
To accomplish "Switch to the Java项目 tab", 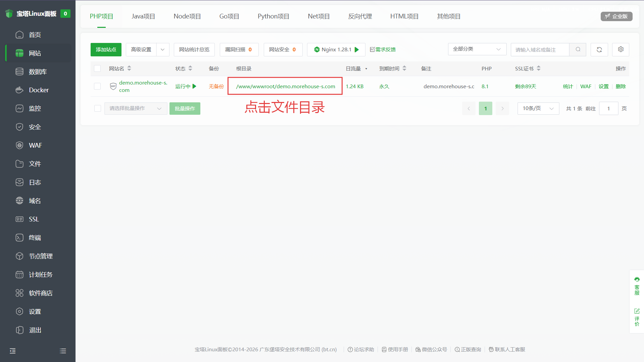I will [x=143, y=16].
